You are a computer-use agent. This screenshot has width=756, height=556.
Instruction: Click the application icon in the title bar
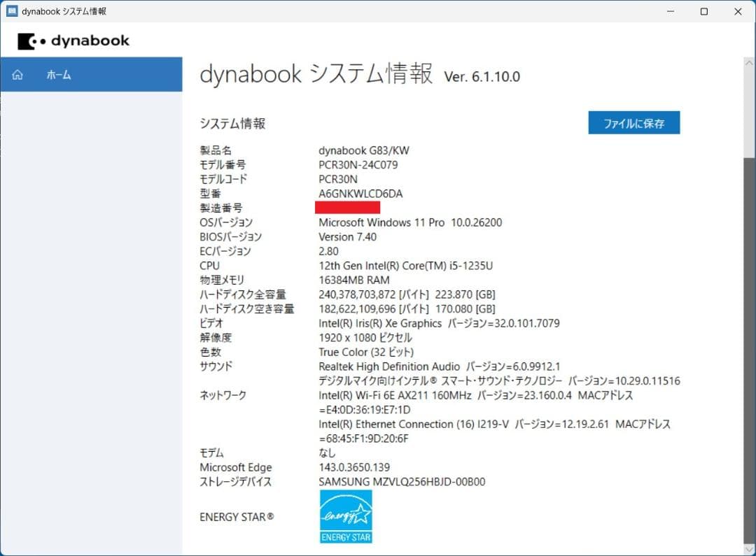pos(10,11)
